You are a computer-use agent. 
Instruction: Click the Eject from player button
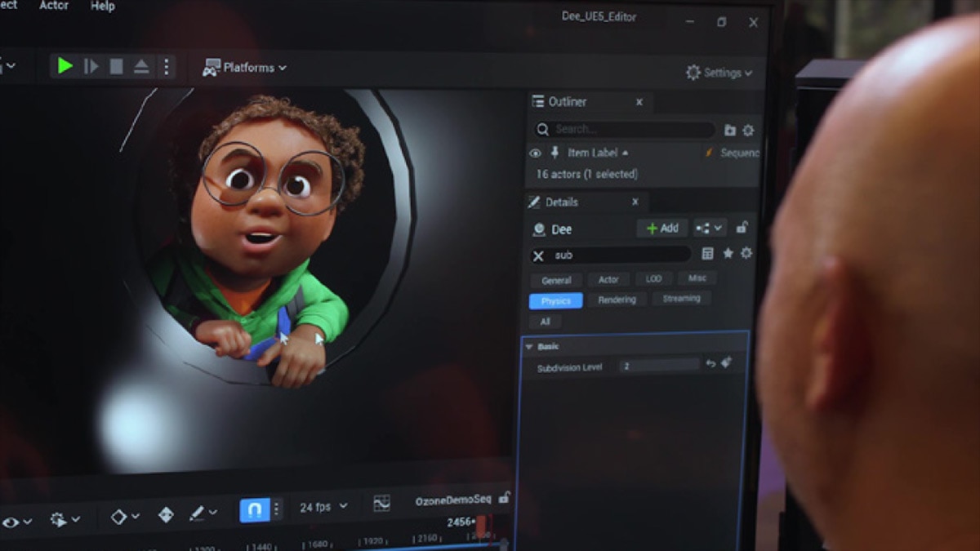(141, 67)
